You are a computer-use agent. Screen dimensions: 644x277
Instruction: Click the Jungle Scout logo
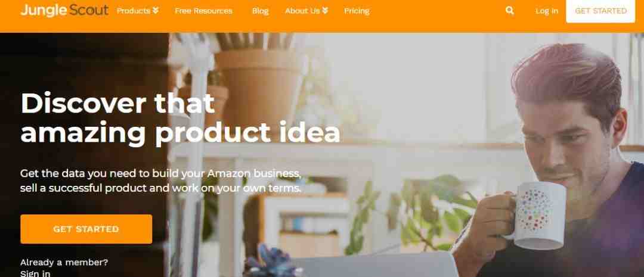(x=64, y=10)
